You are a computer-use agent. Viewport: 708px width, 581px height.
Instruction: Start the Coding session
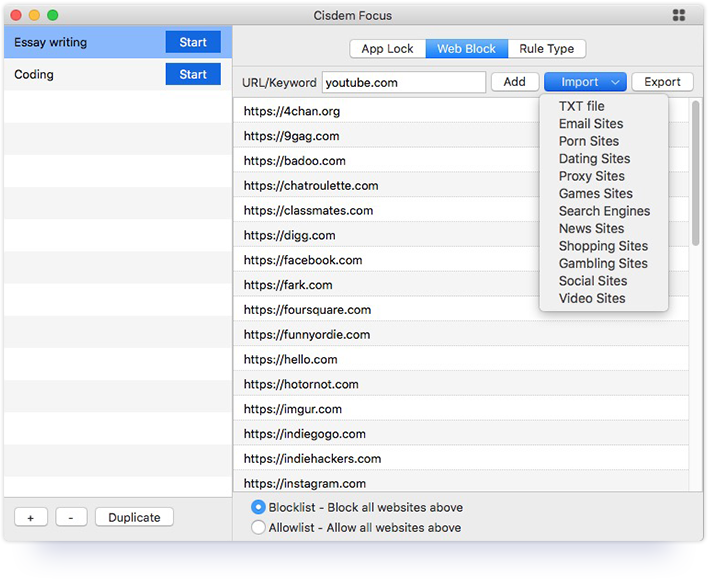[x=193, y=74]
